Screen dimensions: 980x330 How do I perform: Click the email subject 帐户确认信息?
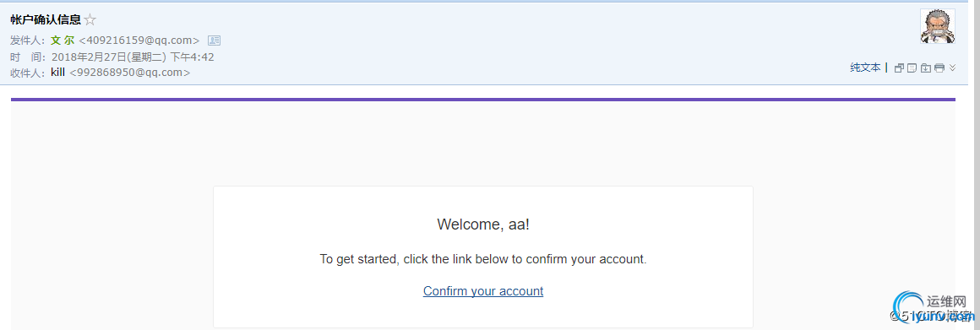point(45,20)
